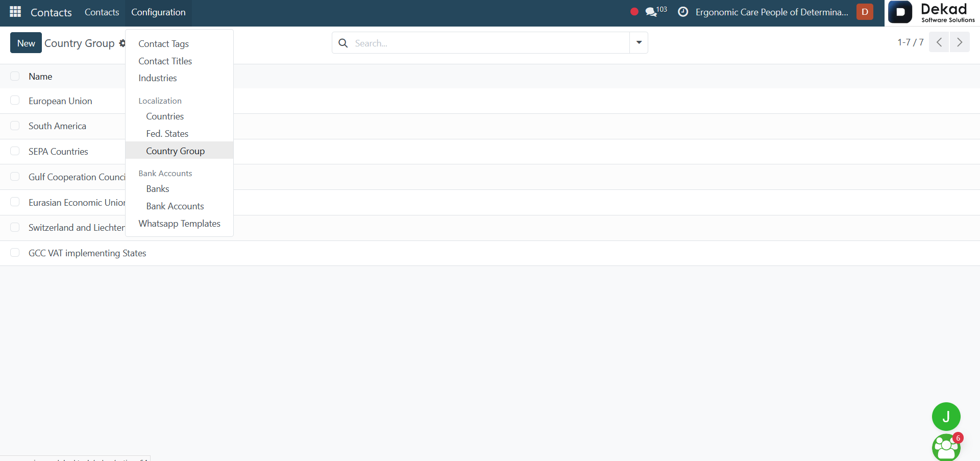980x461 pixels.
Task: Go to the next page arrow
Action: coord(960,42)
